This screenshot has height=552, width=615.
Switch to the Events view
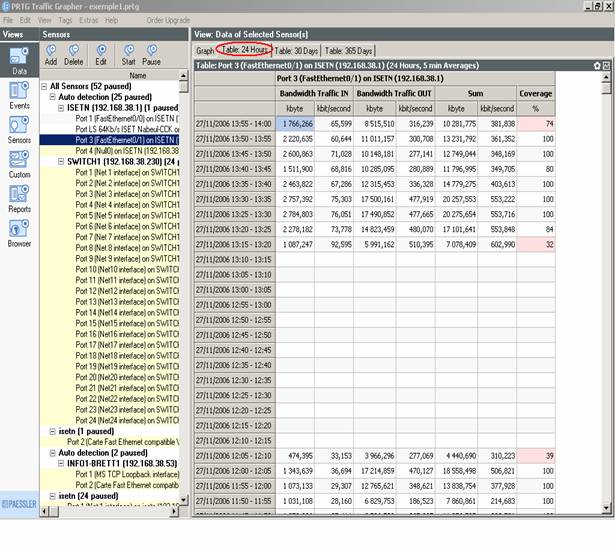click(x=19, y=93)
